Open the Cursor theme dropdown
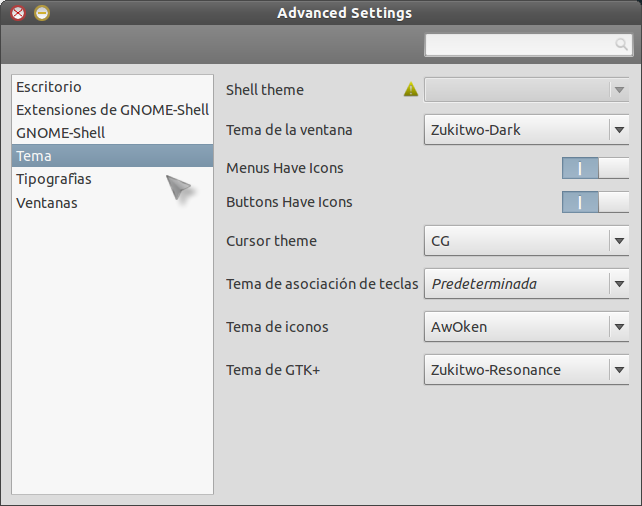 point(526,241)
